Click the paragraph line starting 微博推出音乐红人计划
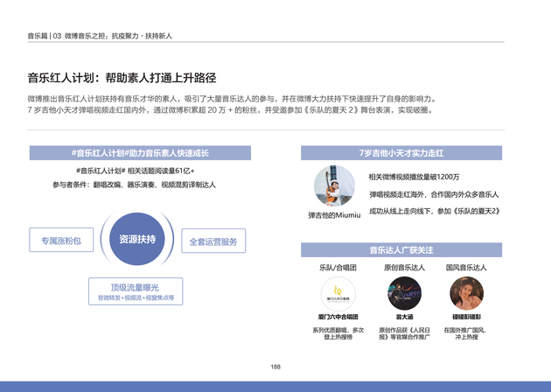 click(233, 99)
